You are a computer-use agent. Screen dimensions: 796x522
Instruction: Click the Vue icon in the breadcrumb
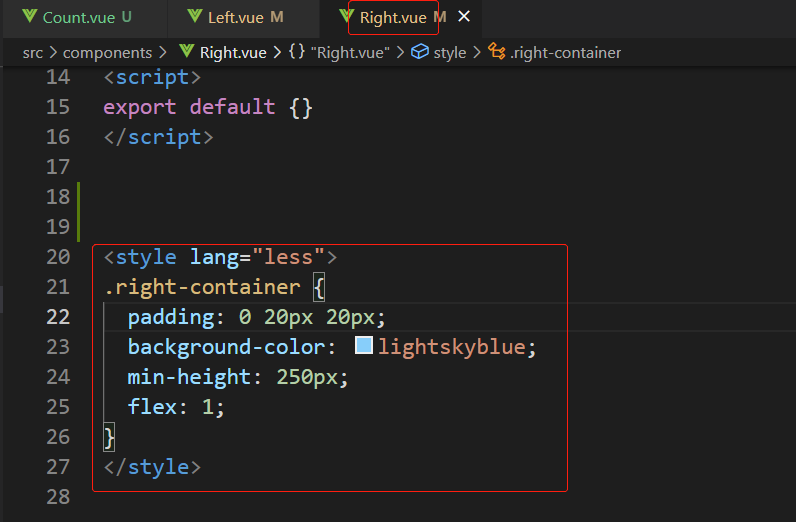coord(187,51)
